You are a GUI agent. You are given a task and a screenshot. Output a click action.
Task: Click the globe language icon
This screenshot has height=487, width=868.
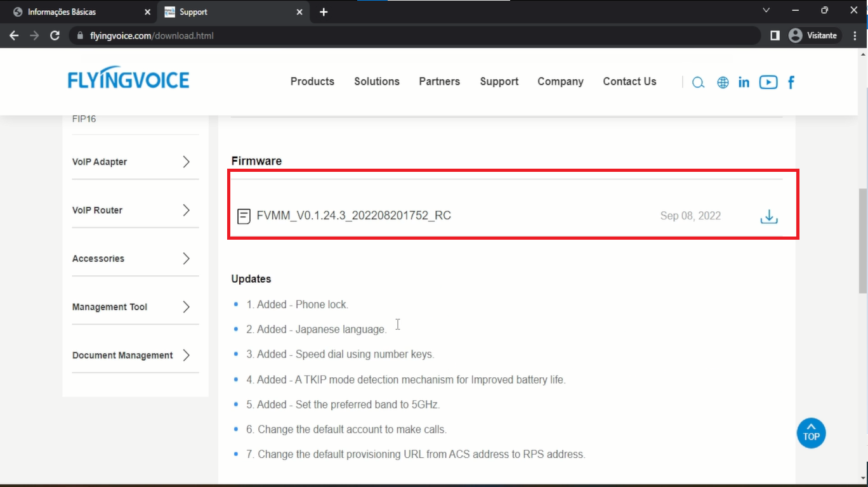tap(723, 82)
